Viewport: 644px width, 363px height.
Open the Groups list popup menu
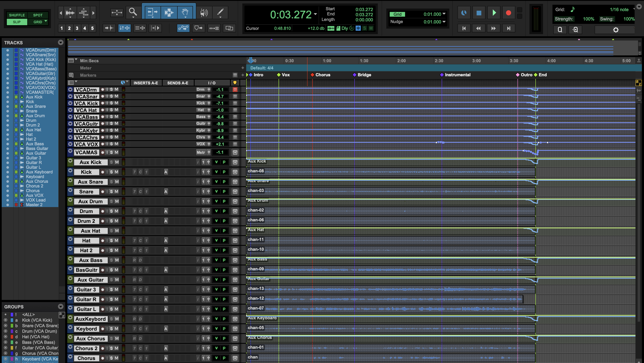pyautogui.click(x=61, y=307)
